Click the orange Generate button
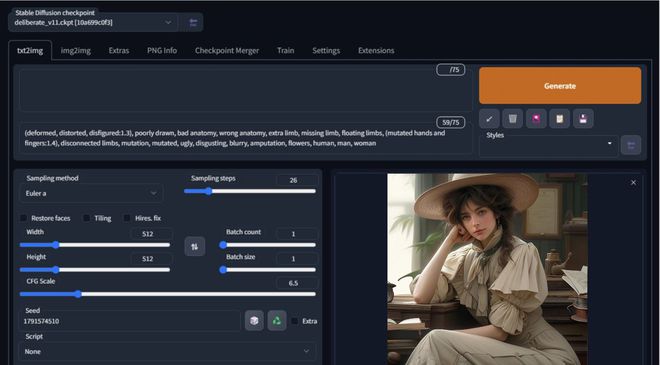The height and width of the screenshot is (365, 660). pos(560,85)
